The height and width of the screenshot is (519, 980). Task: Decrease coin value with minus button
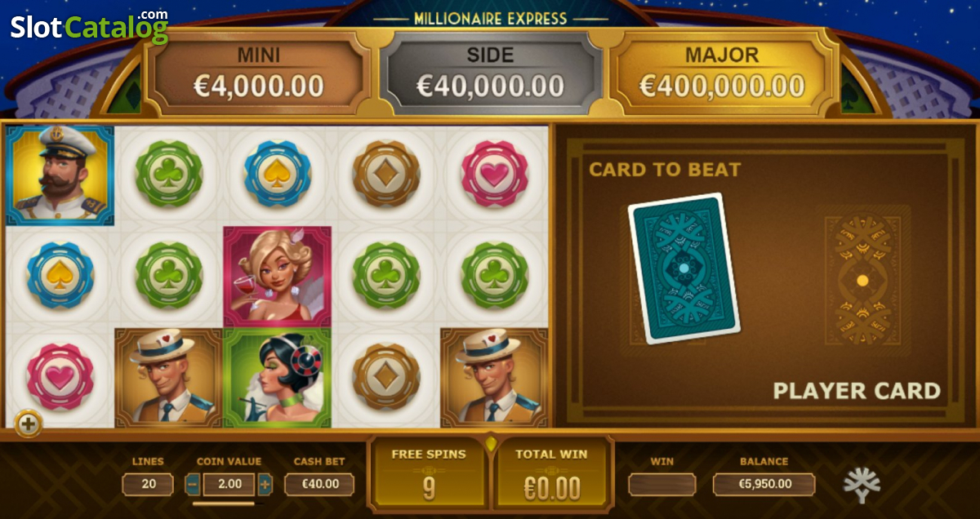coord(193,484)
